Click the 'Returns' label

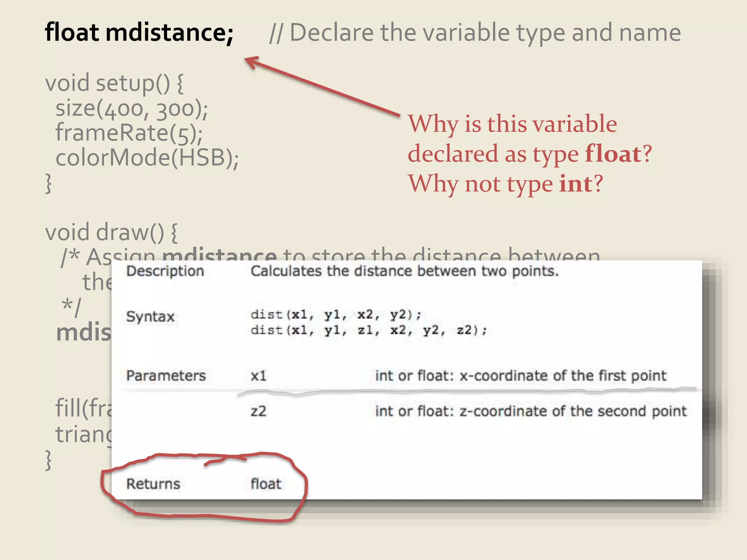click(x=153, y=484)
